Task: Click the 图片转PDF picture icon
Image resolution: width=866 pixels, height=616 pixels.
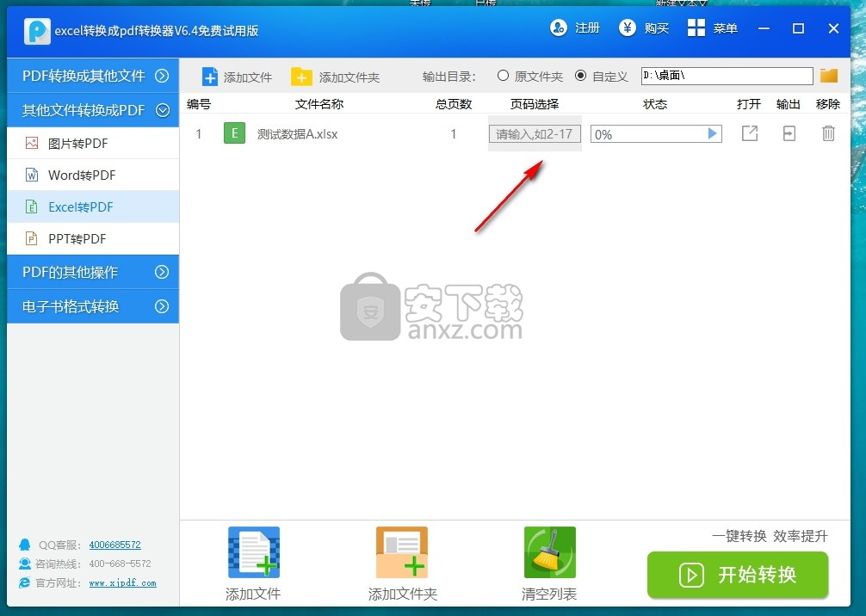Action: coord(32,144)
